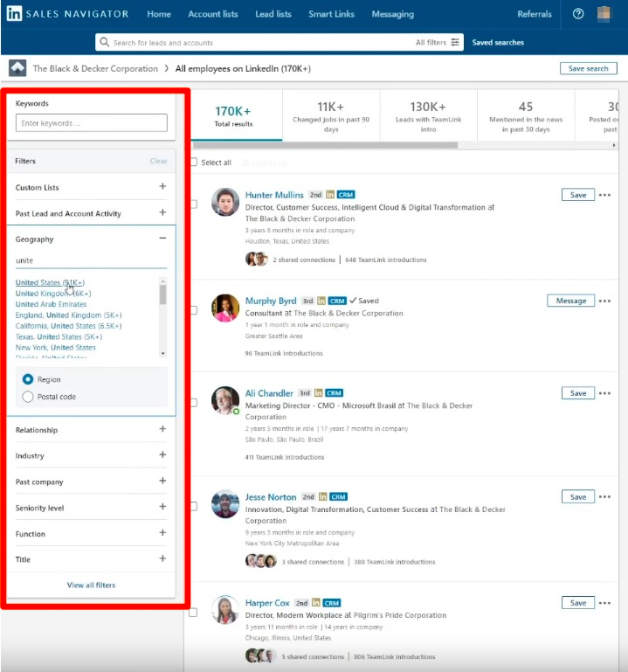
Task: View Hunter Mullins profile photo
Action: 225,202
